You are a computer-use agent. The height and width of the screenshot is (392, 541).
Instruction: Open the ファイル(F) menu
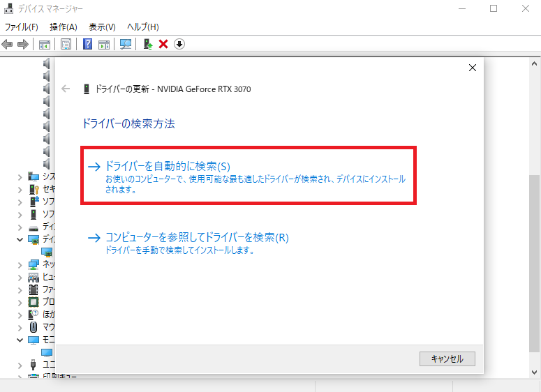coord(22,27)
